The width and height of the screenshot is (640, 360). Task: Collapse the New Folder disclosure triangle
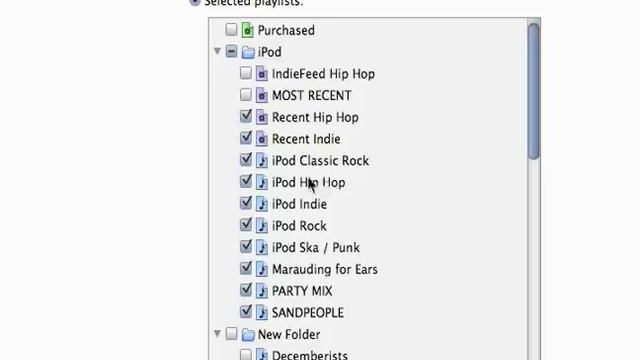click(x=218, y=334)
